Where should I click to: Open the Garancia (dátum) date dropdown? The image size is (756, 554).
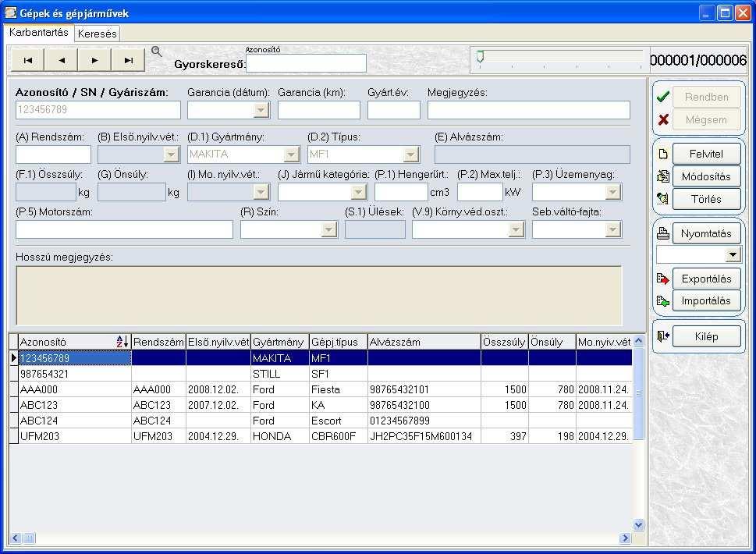click(261, 110)
